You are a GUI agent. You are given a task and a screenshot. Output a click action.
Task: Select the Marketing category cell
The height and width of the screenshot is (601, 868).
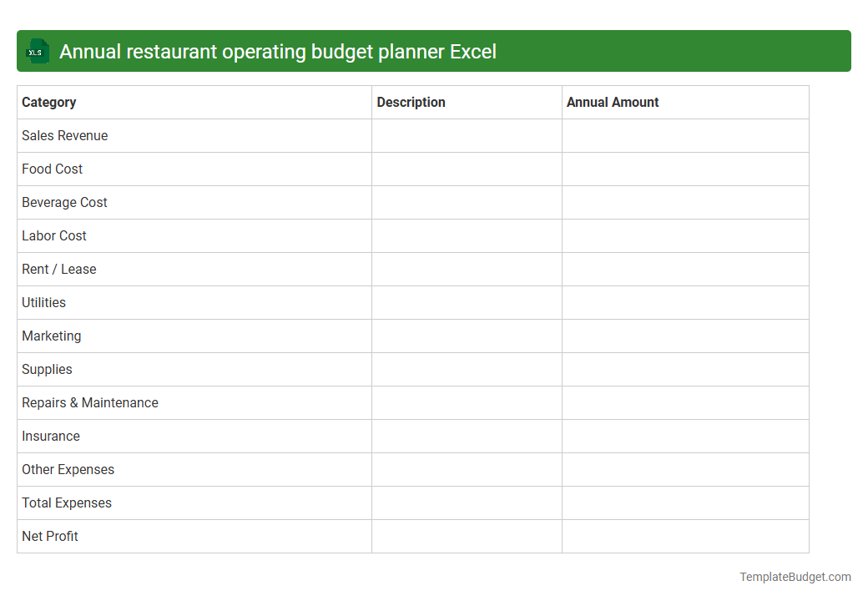click(51, 336)
